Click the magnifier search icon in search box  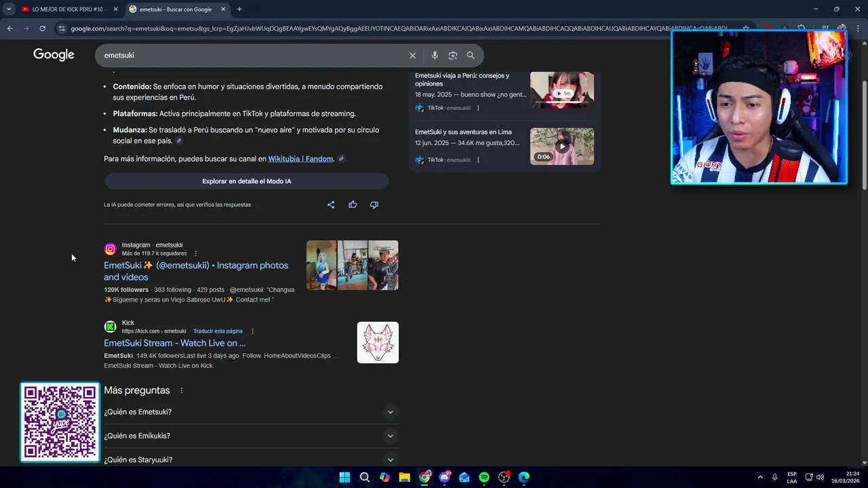pos(471,56)
